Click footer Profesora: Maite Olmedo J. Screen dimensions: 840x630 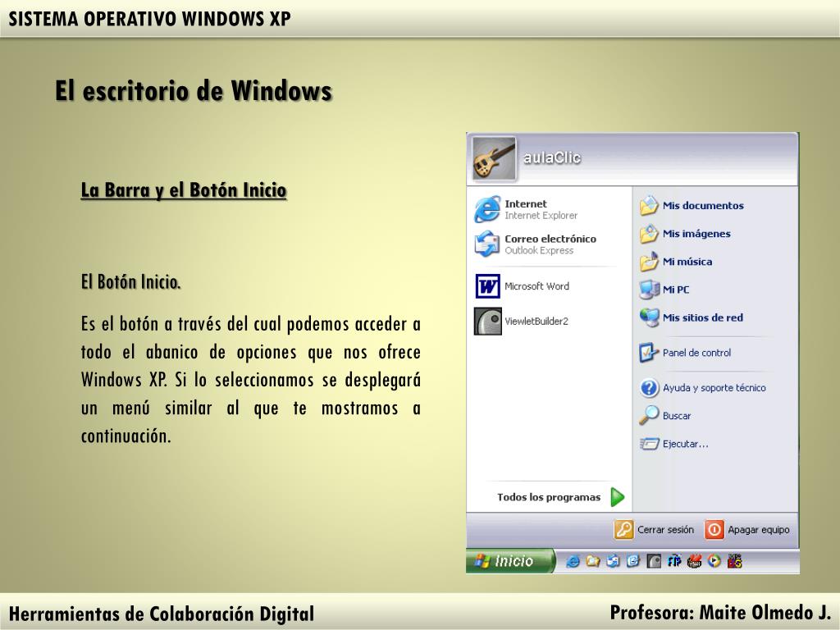[x=720, y=612]
